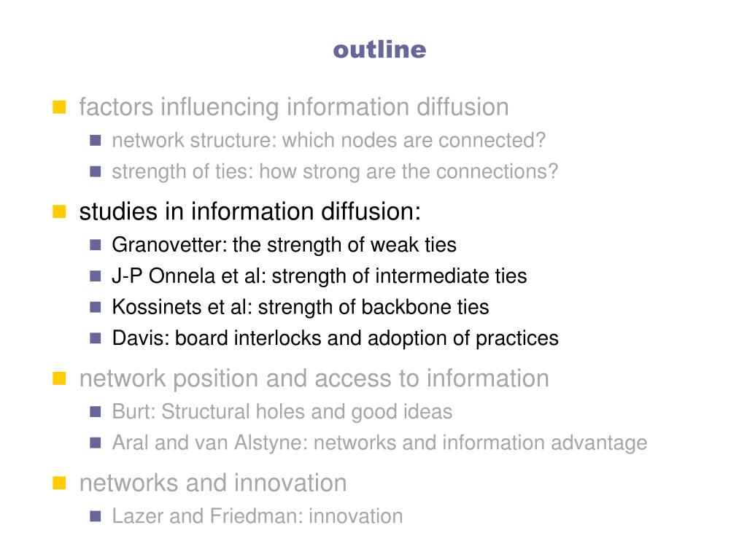
Task: Click Davis: board interlocks and adoption text
Action: click(336, 338)
